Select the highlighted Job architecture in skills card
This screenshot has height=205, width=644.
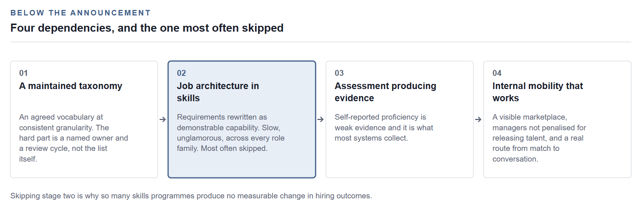tap(242, 119)
